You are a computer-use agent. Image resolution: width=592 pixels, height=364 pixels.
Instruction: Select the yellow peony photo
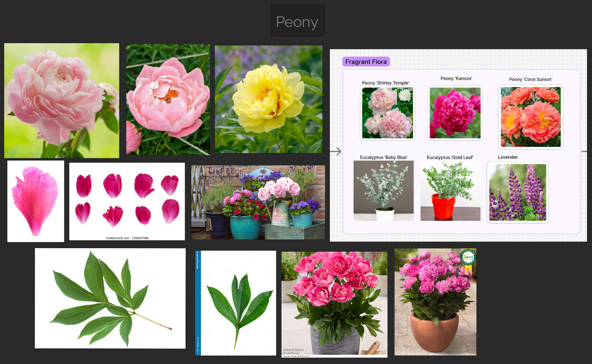pyautogui.click(x=268, y=99)
